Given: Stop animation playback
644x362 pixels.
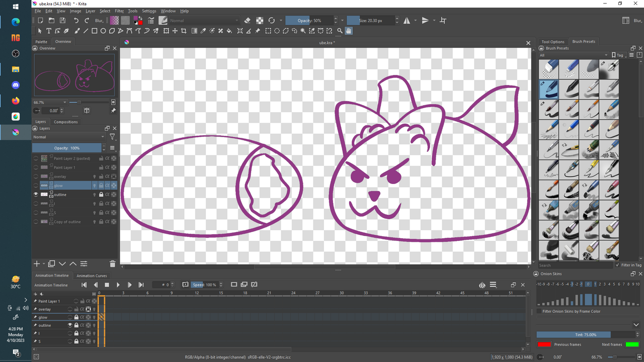Looking at the screenshot, I should pyautogui.click(x=107, y=285).
